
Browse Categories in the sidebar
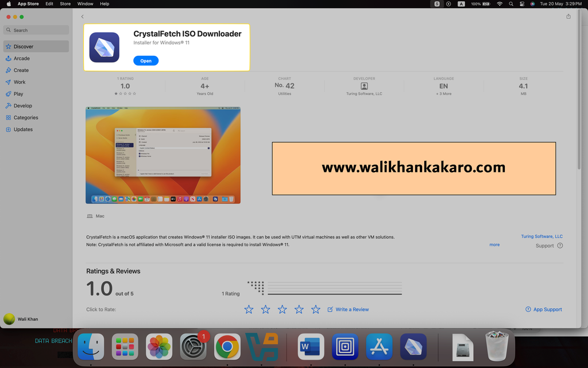point(36,117)
